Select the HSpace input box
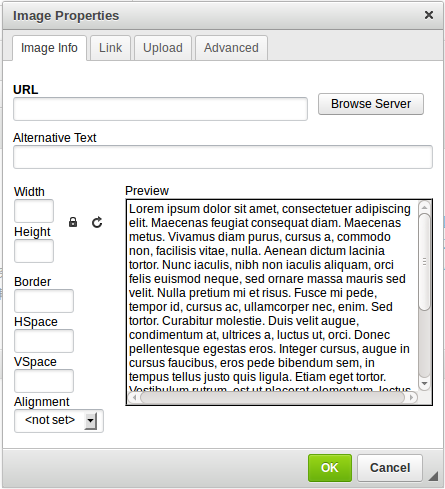445x489 pixels. click(x=44, y=341)
